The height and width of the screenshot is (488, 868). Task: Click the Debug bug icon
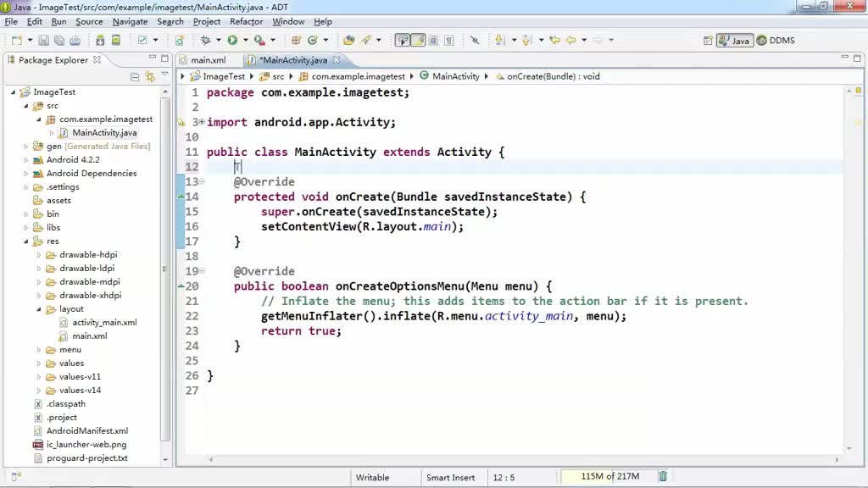coord(205,41)
